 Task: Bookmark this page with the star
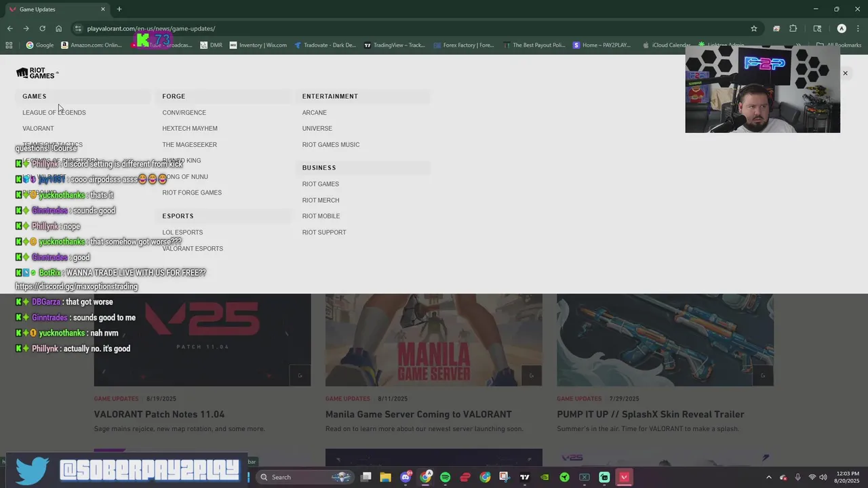pos(753,28)
